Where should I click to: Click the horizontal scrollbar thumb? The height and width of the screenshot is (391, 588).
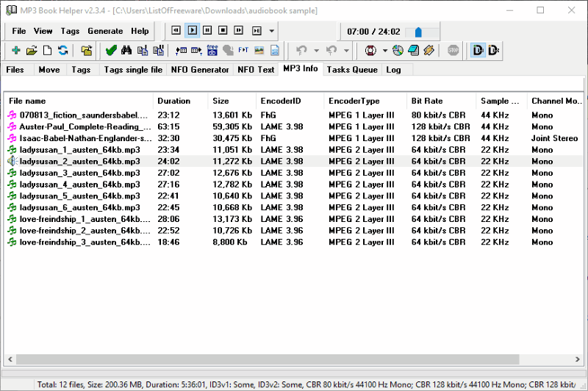268,359
